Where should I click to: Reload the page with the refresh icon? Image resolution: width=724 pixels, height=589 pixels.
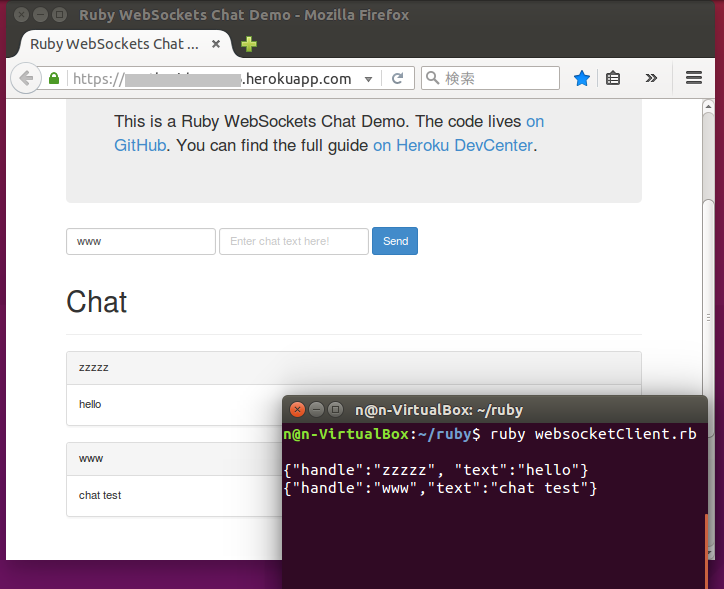tap(397, 79)
